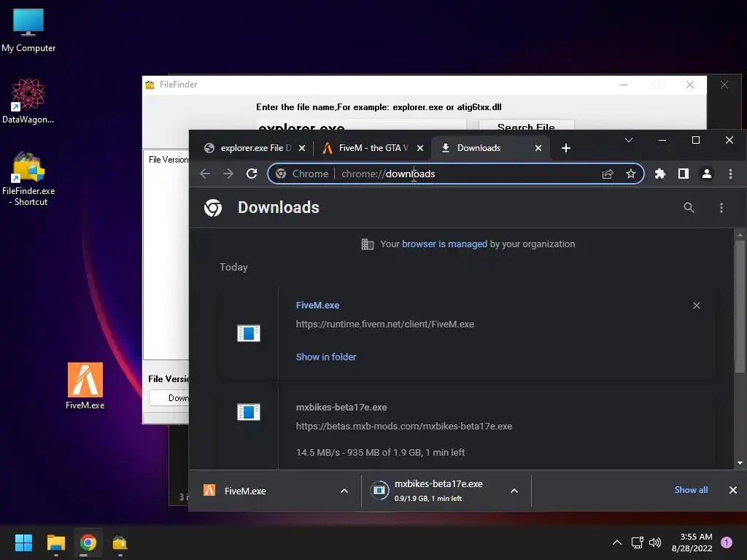
Task: Open notification badge in taskbar
Action: (x=726, y=542)
